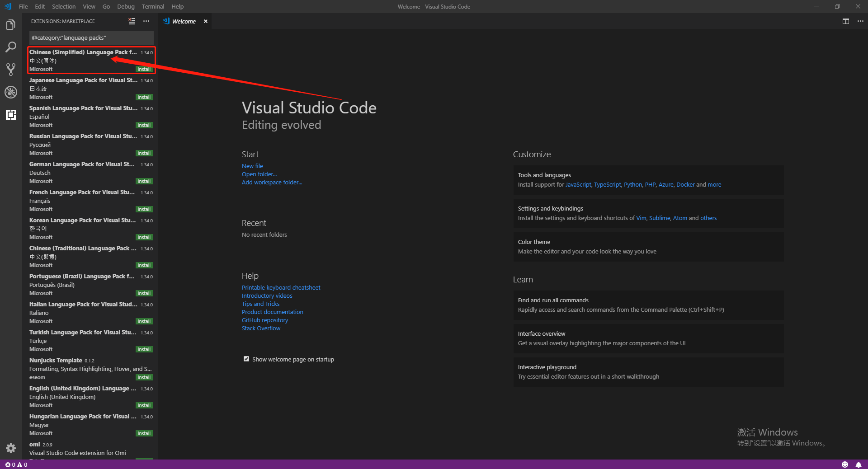Click Vim link under Settings and keybindings
Screen dimensions: 868x469
[x=641, y=218]
